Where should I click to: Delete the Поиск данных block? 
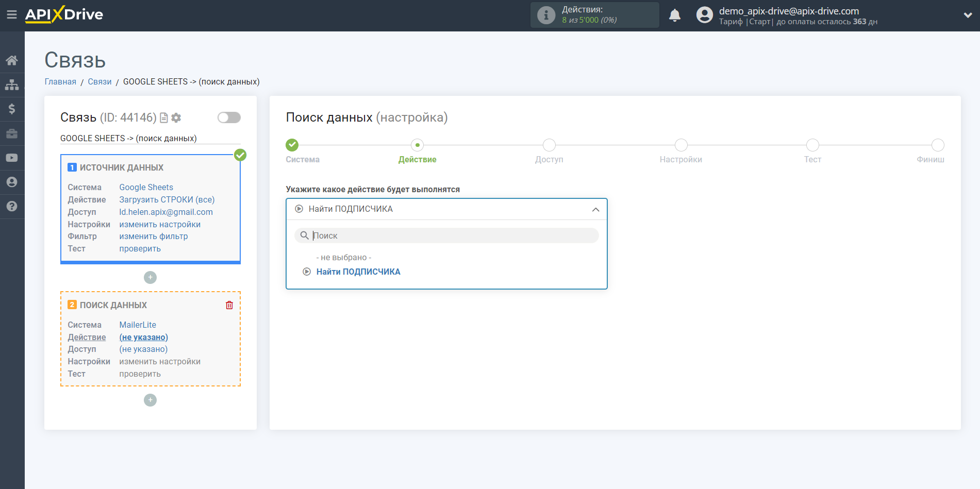[x=229, y=305]
